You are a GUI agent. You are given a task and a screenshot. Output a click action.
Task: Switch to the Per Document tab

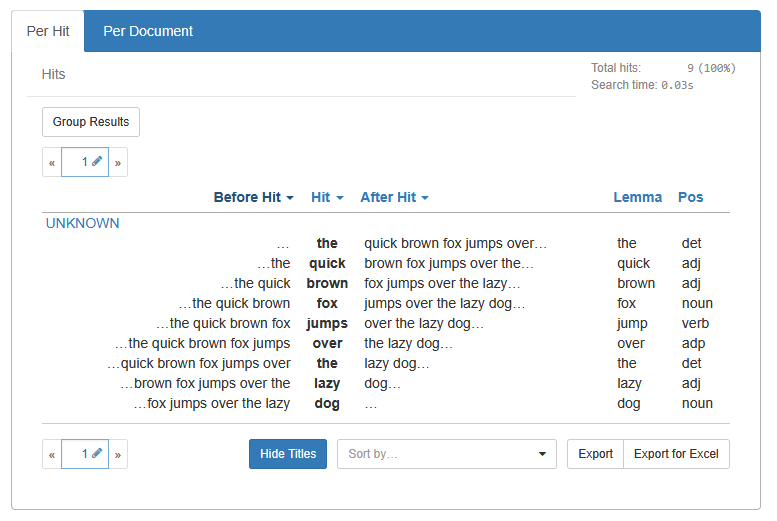pyautogui.click(x=148, y=31)
